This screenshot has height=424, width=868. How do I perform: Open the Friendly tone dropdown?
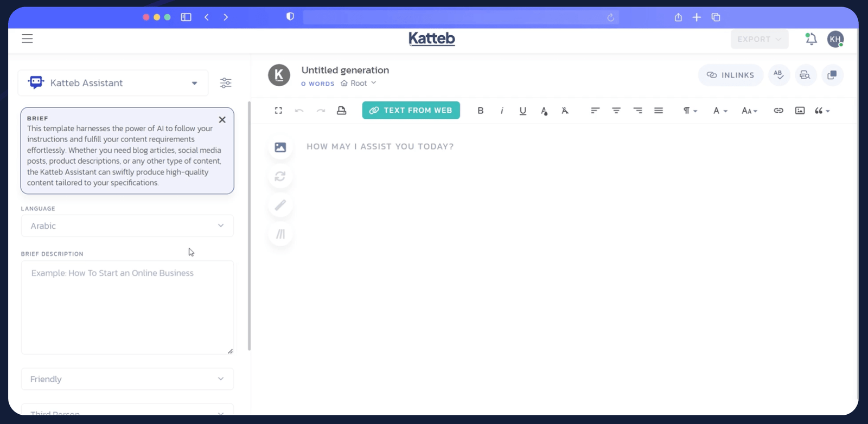click(x=127, y=379)
